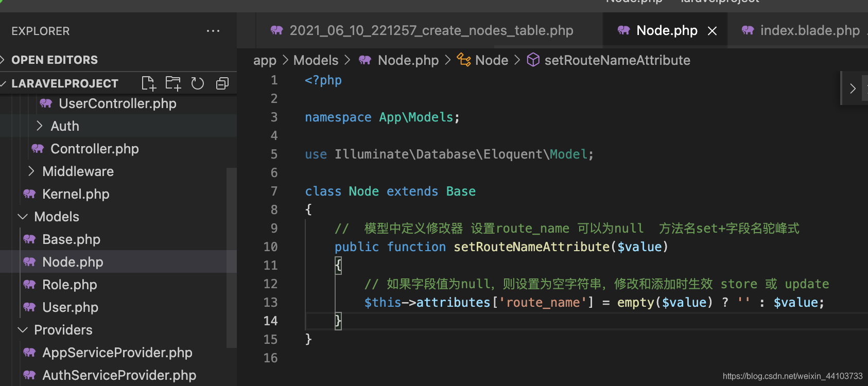Close the Node.php editor tab
This screenshot has width=868, height=386.
click(x=713, y=31)
